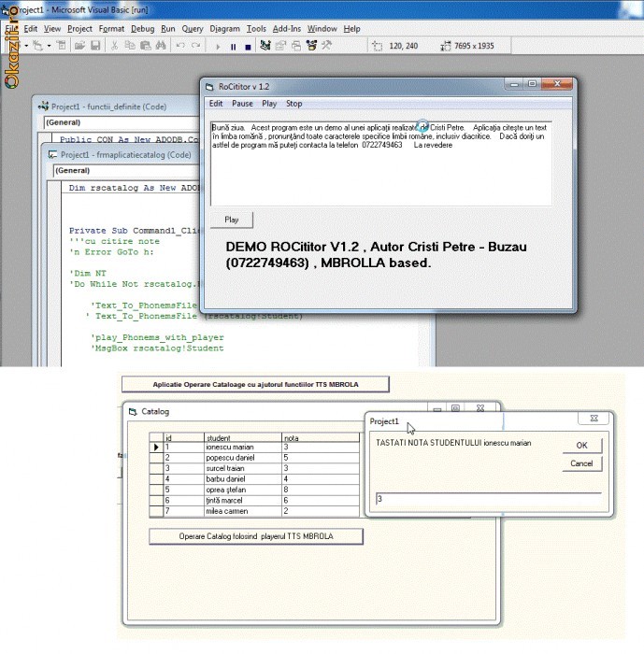Open the Add-Ins menu
Viewport: 644px width, 654px height.
[287, 29]
